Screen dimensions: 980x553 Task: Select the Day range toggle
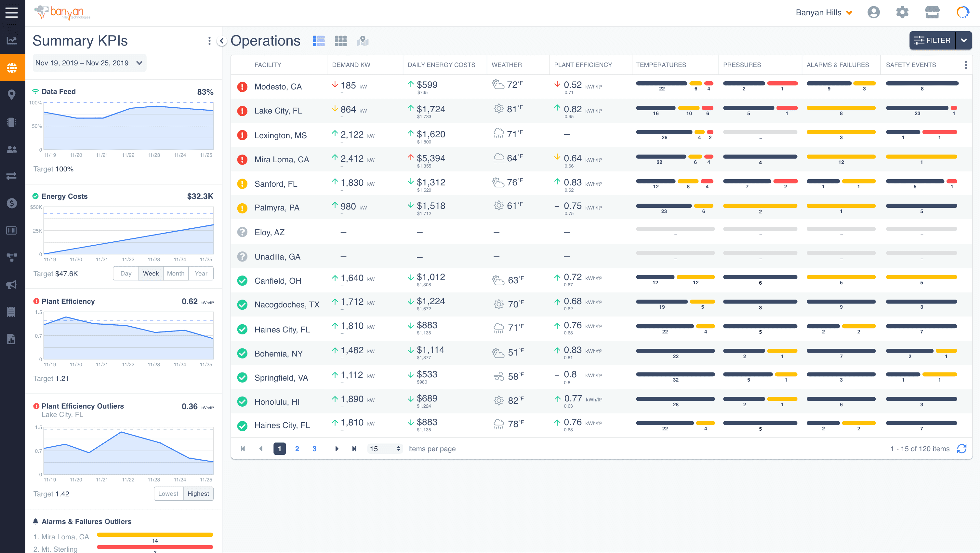(x=126, y=273)
